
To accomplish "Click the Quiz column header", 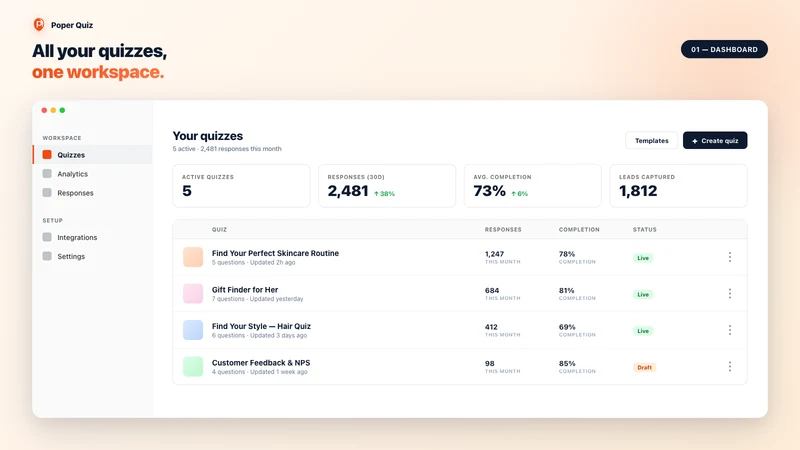I will [219, 230].
